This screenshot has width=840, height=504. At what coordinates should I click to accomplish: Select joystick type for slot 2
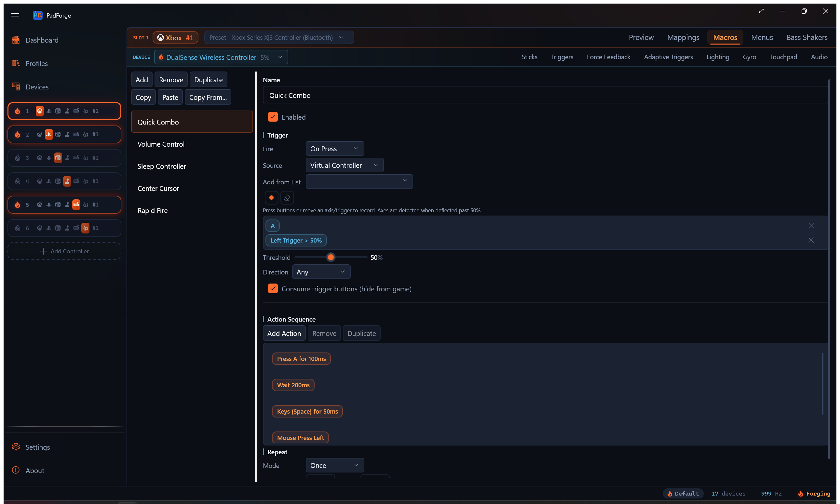pos(67,135)
